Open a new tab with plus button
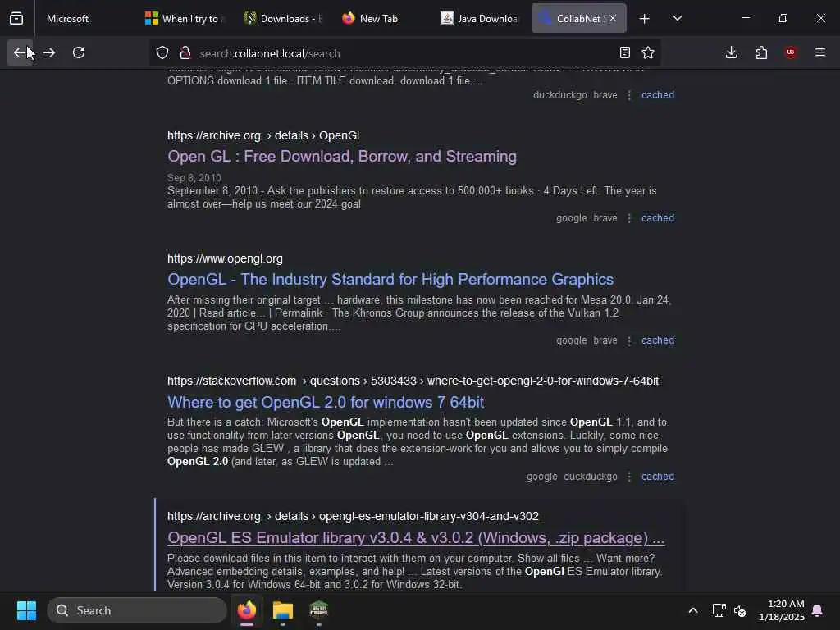 (x=645, y=19)
